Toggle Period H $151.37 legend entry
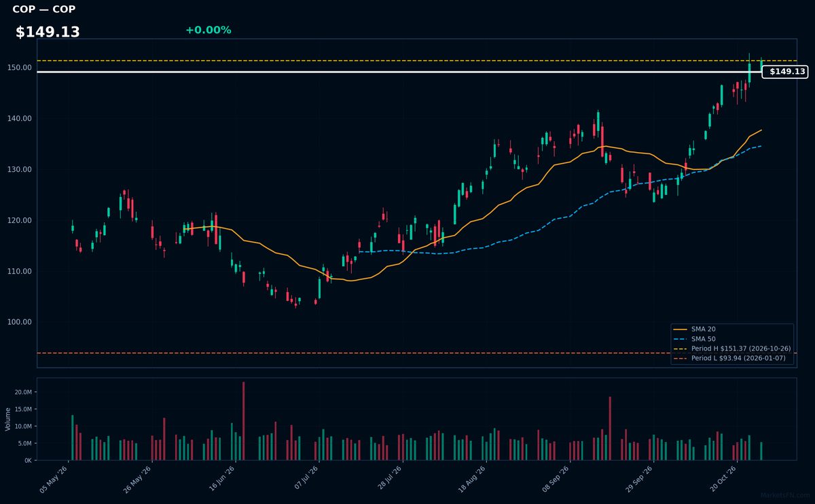This screenshot has height=504, width=815. (x=732, y=348)
